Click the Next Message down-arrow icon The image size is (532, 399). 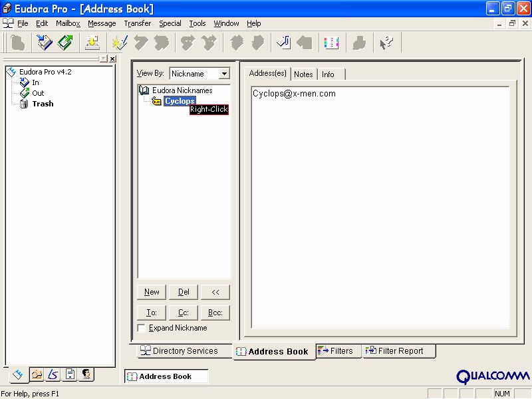(x=257, y=43)
